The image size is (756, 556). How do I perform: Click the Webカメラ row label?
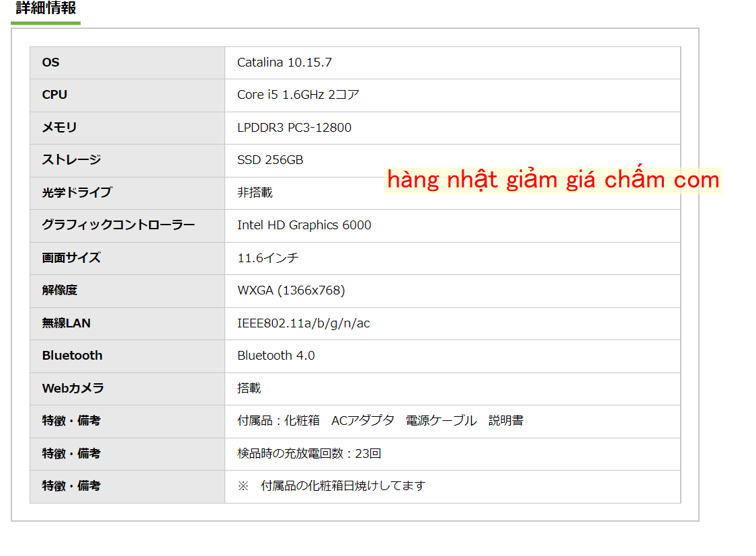tap(73, 388)
